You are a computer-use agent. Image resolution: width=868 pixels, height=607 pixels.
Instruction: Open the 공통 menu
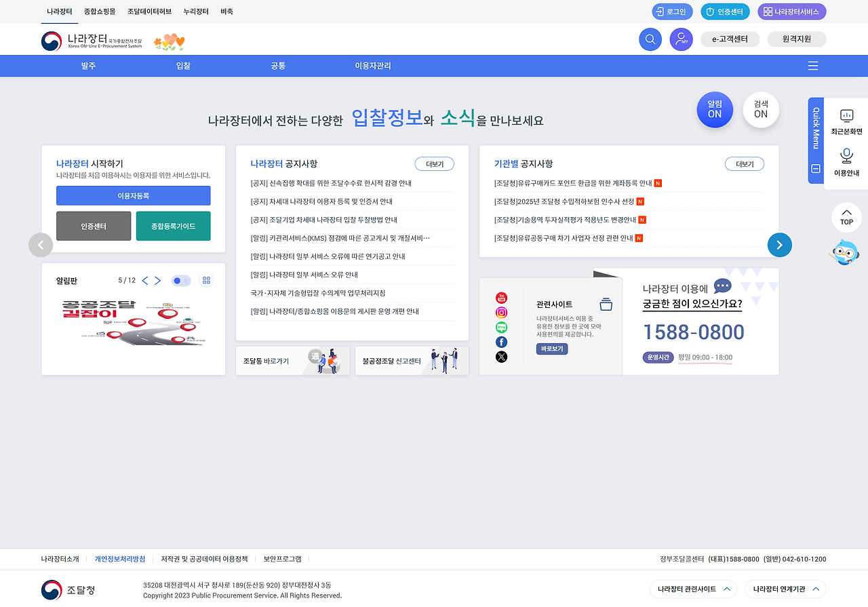[x=278, y=66]
